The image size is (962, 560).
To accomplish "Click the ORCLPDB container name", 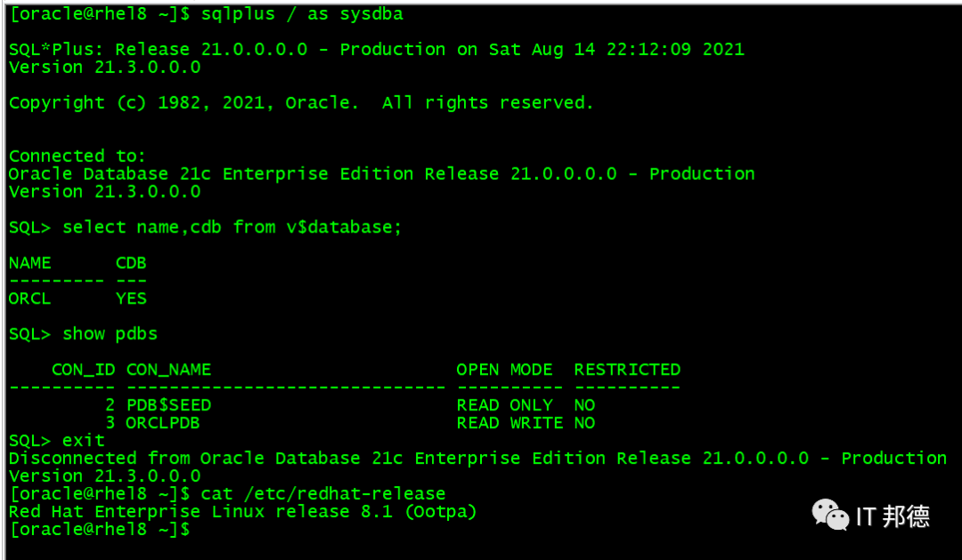I will tap(162, 423).
